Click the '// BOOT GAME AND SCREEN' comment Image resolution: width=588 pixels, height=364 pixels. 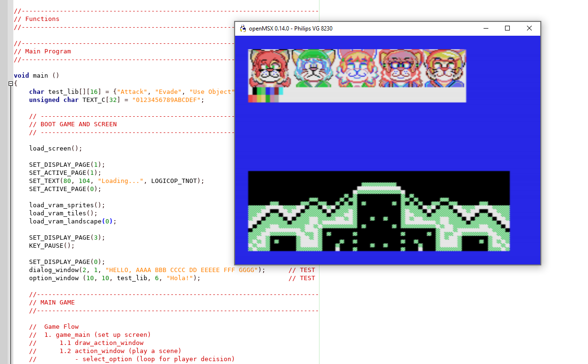click(x=73, y=124)
